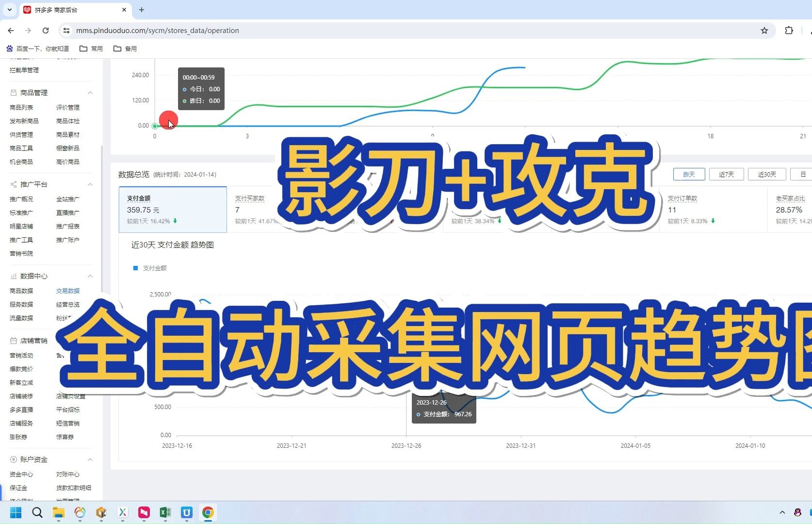The width and height of the screenshot is (812, 524).
Task: Open 评价管理 in sidebar
Action: [68, 108]
